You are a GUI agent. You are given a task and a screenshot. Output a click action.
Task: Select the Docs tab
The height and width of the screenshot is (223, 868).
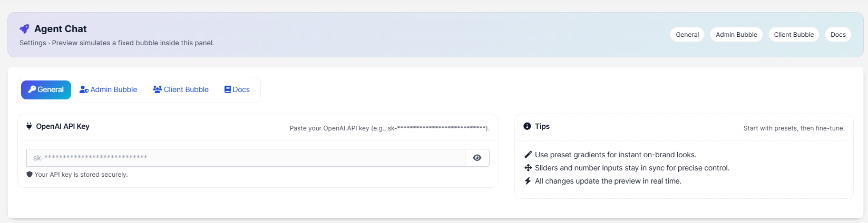click(x=237, y=89)
